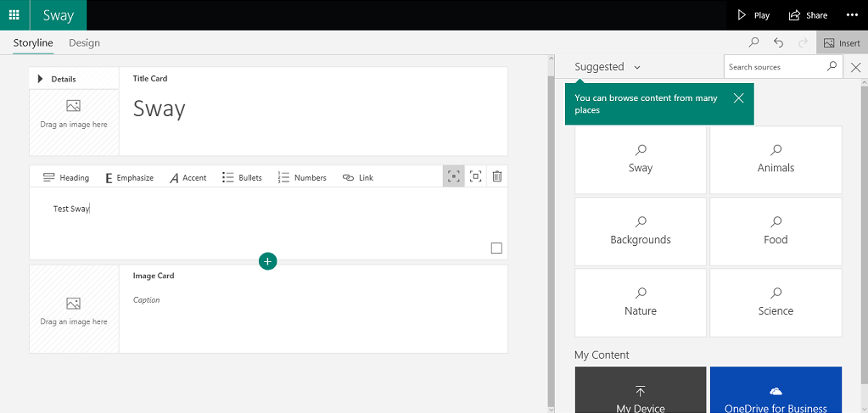Open the app launcher waffle icon
Viewport: 868px width, 413px height.
point(14,15)
